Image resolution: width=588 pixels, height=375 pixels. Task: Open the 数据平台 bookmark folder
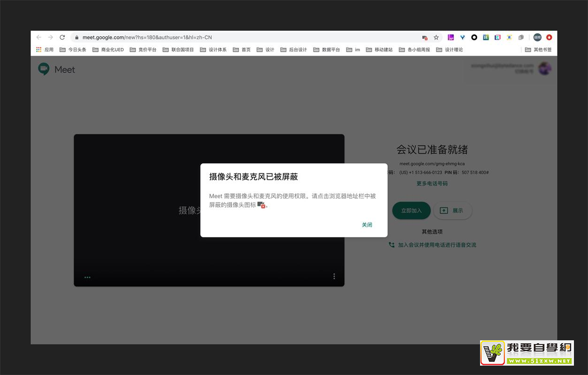[327, 50]
